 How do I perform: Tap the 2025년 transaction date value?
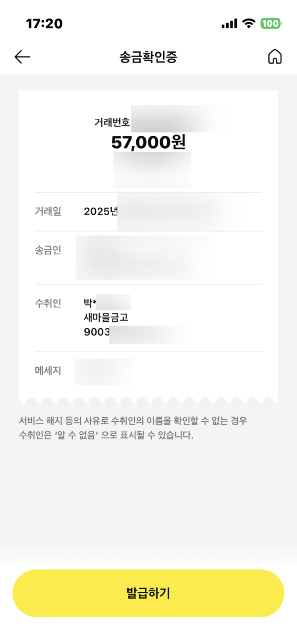click(101, 211)
